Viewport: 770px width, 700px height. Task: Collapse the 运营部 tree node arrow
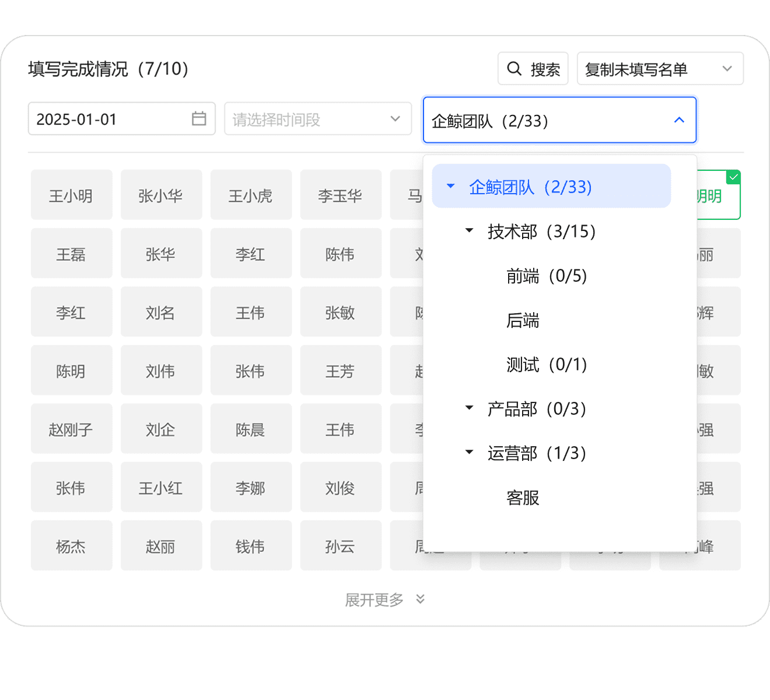tap(469, 453)
